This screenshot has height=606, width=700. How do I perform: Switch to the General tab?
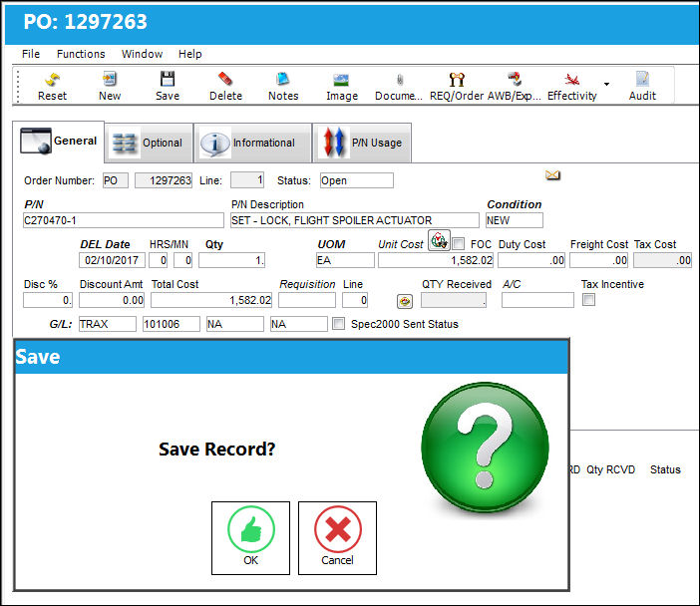tap(59, 142)
